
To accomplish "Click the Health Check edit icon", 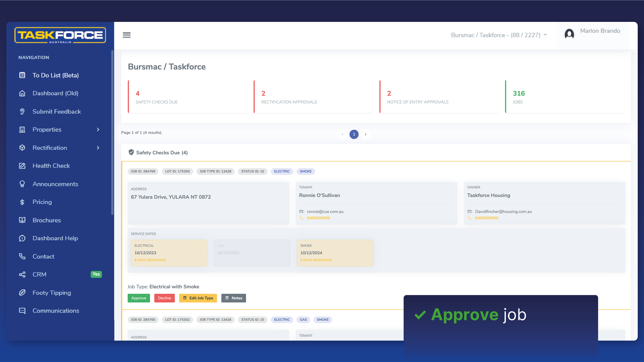I will (22, 166).
